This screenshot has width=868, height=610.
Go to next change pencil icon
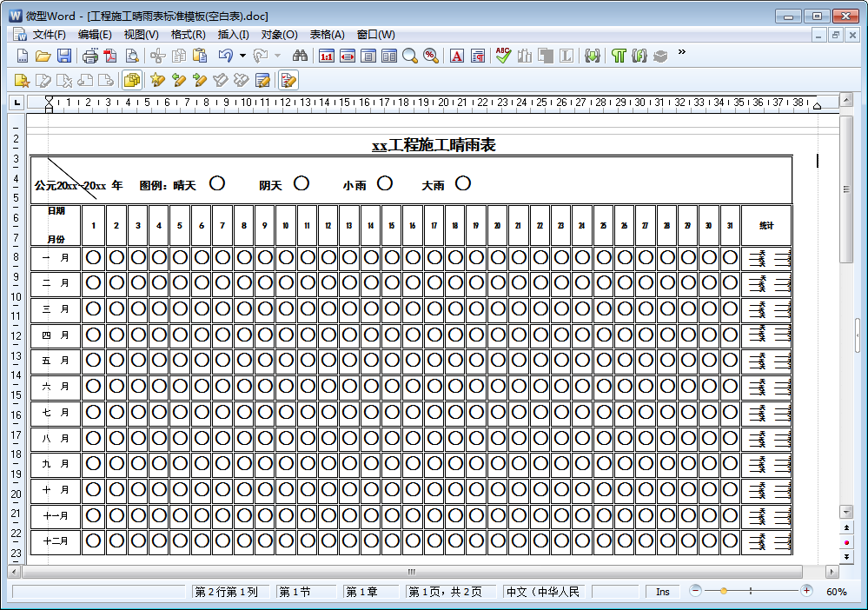(199, 81)
